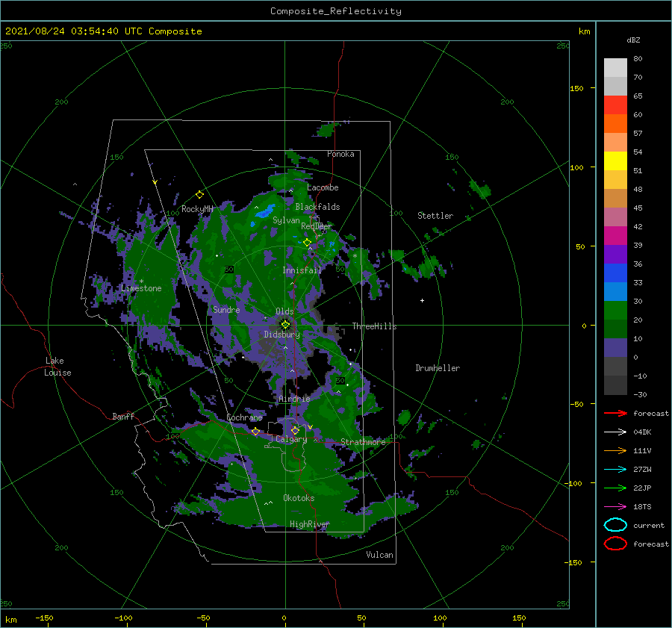
Task: Click the Blackfalds label
Action: click(x=317, y=207)
